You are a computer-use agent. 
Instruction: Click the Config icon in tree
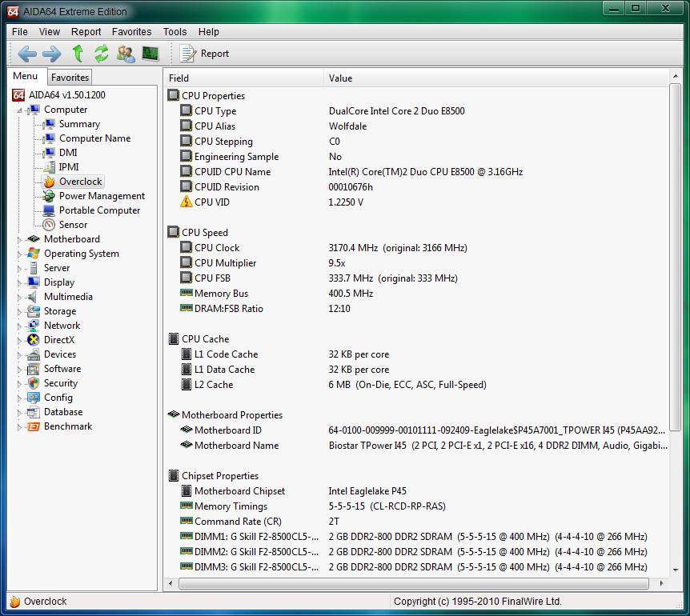[x=34, y=398]
